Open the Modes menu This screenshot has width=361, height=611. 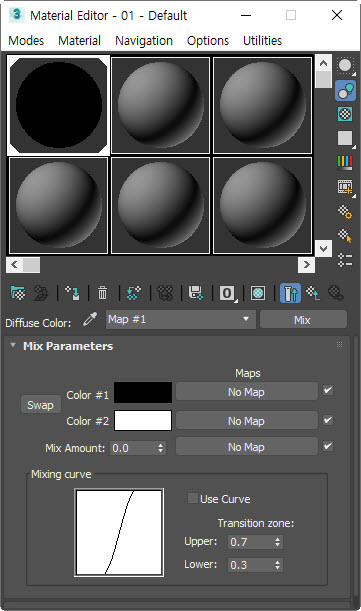coord(26,41)
